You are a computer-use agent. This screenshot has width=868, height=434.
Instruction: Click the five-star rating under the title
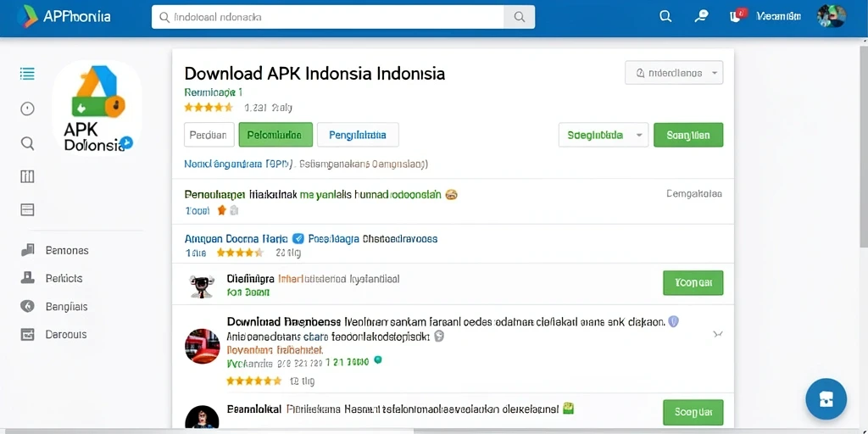(209, 108)
